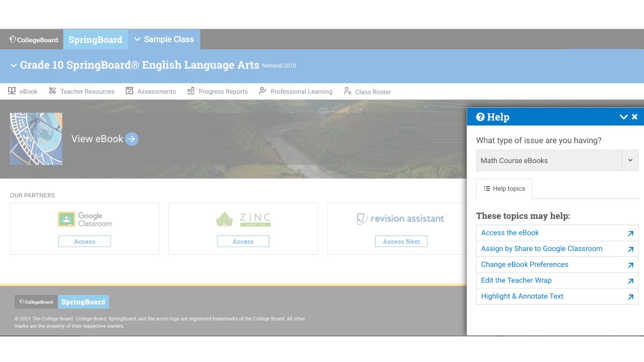This screenshot has height=362, width=644.
Task: Click the eBook cover thumbnail
Action: (x=36, y=139)
